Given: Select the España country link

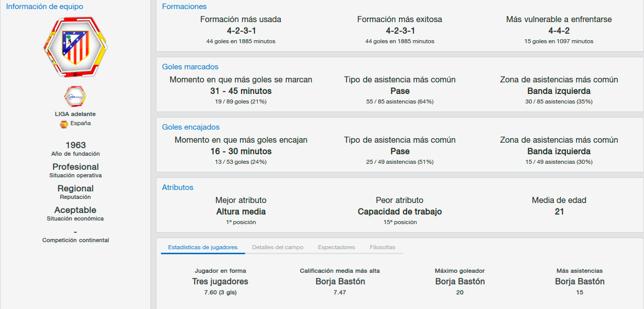Looking at the screenshot, I should (x=80, y=124).
